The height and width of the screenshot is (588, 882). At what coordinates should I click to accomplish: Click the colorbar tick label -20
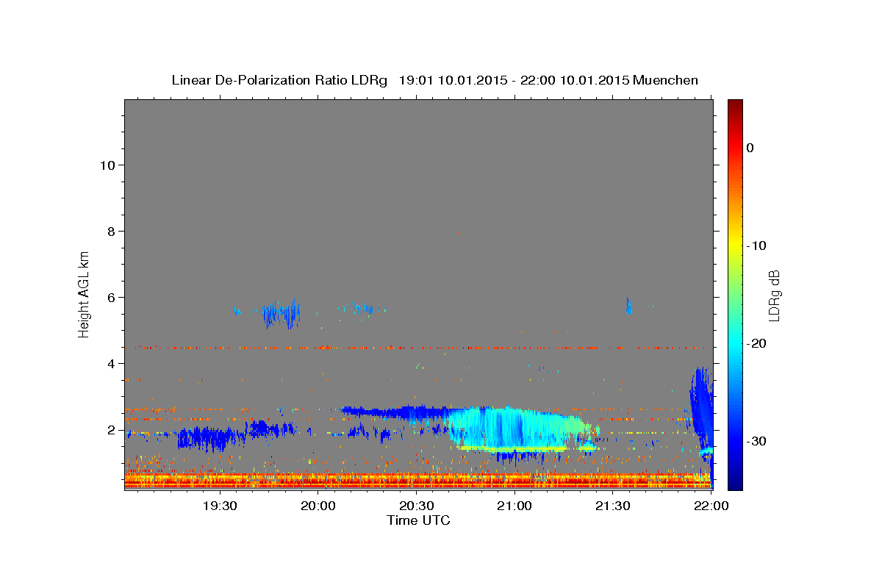756,343
